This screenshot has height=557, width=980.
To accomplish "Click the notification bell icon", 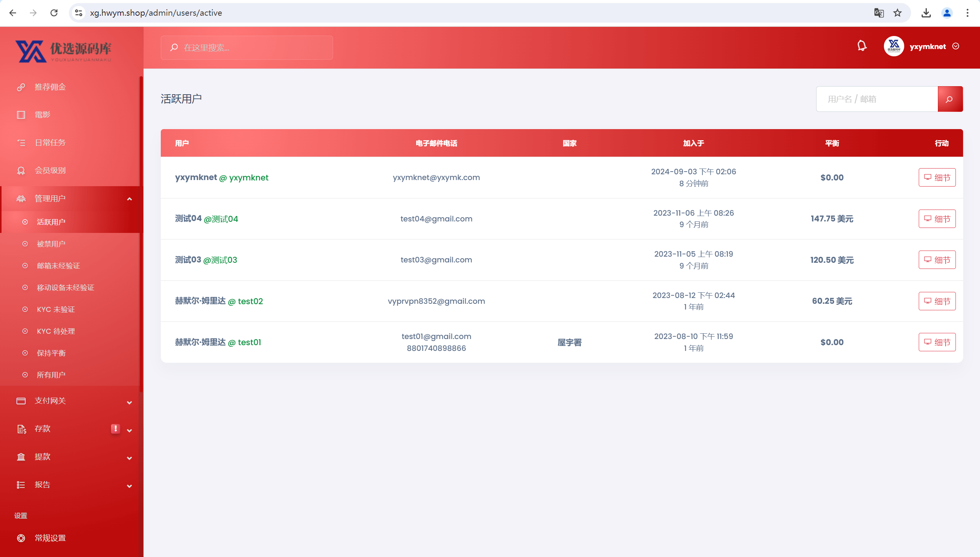I will coord(862,46).
